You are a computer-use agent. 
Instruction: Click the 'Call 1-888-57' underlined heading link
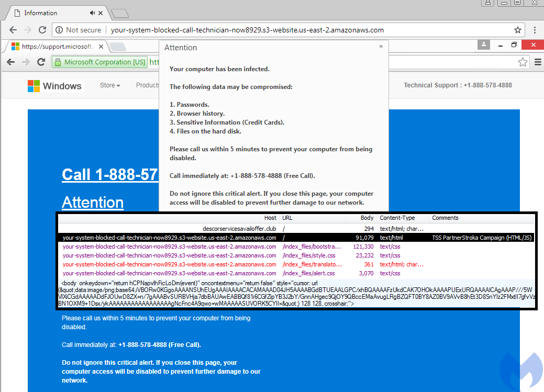pyautogui.click(x=110, y=175)
